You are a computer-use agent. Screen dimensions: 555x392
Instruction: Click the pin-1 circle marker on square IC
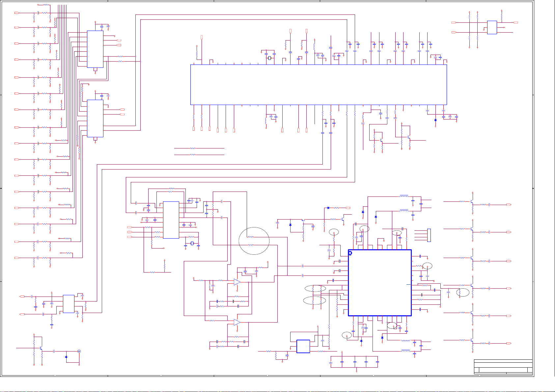click(350, 253)
